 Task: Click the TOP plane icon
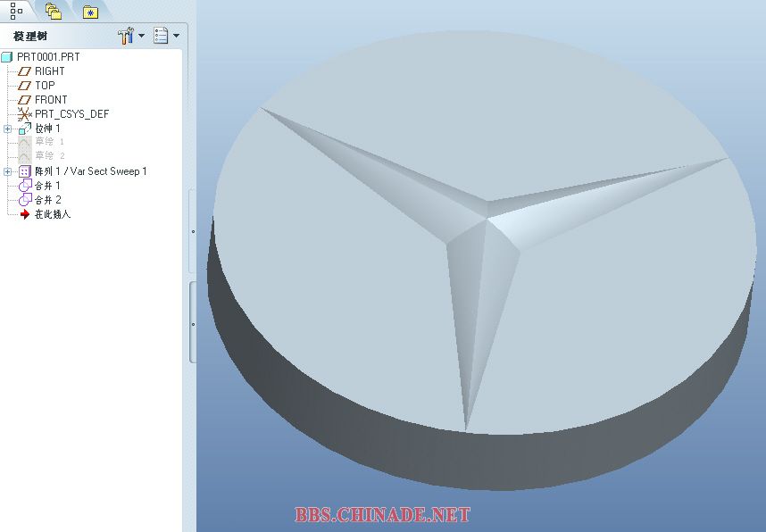pyautogui.click(x=24, y=86)
